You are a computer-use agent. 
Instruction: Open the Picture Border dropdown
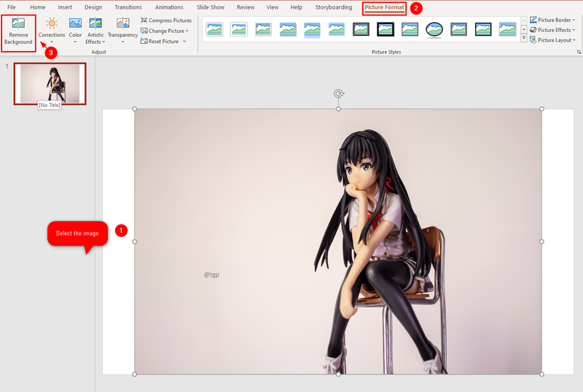tap(552, 20)
